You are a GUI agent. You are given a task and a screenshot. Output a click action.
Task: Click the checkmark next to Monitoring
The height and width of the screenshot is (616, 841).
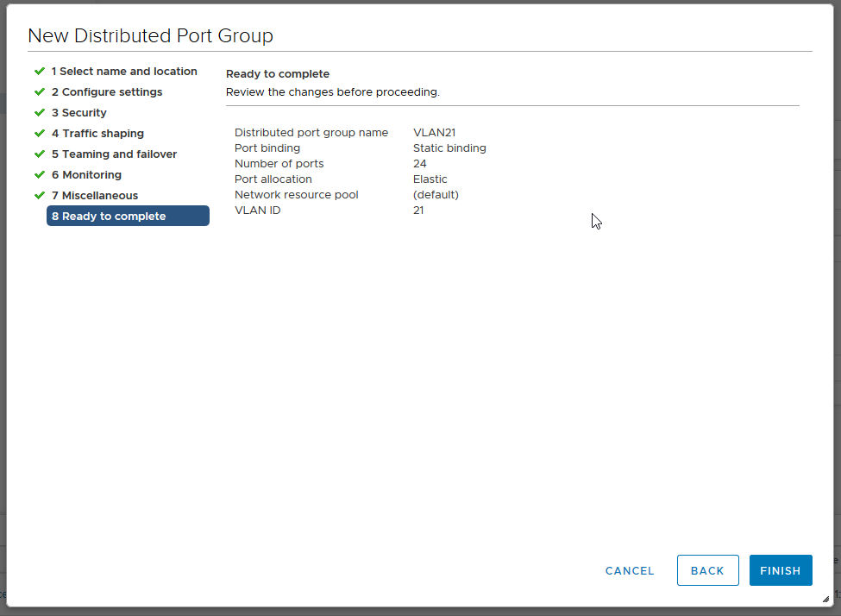tap(40, 174)
